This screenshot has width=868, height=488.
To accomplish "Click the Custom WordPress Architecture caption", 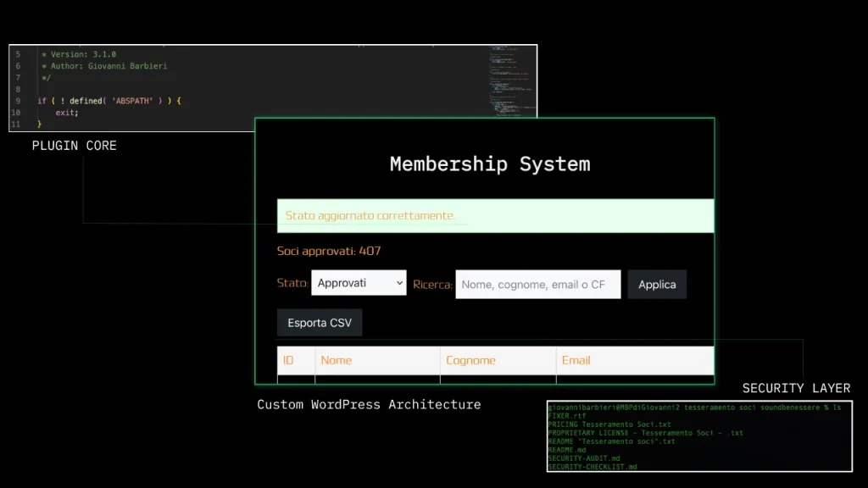I will 369,404.
